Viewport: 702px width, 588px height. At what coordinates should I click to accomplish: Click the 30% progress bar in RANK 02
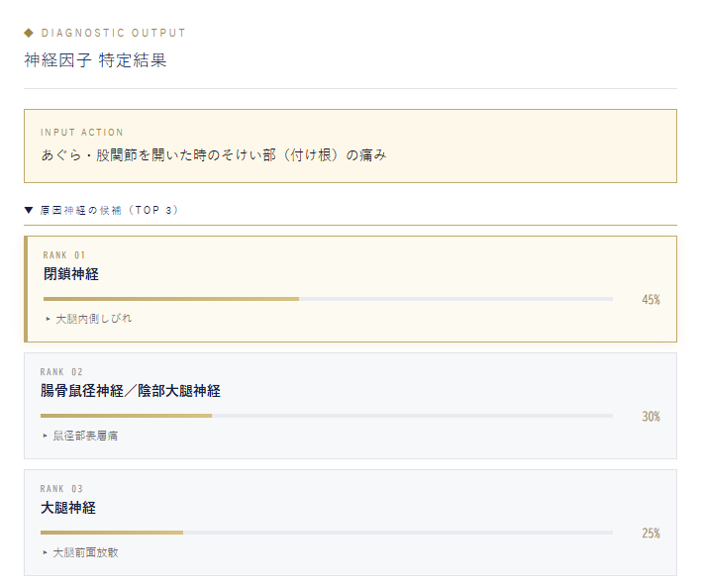[x=327, y=416]
